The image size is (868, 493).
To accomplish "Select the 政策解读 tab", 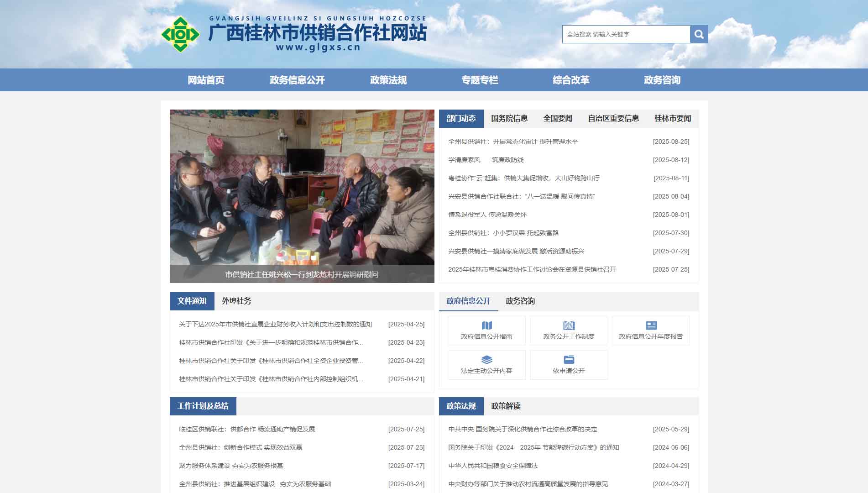I will click(506, 406).
